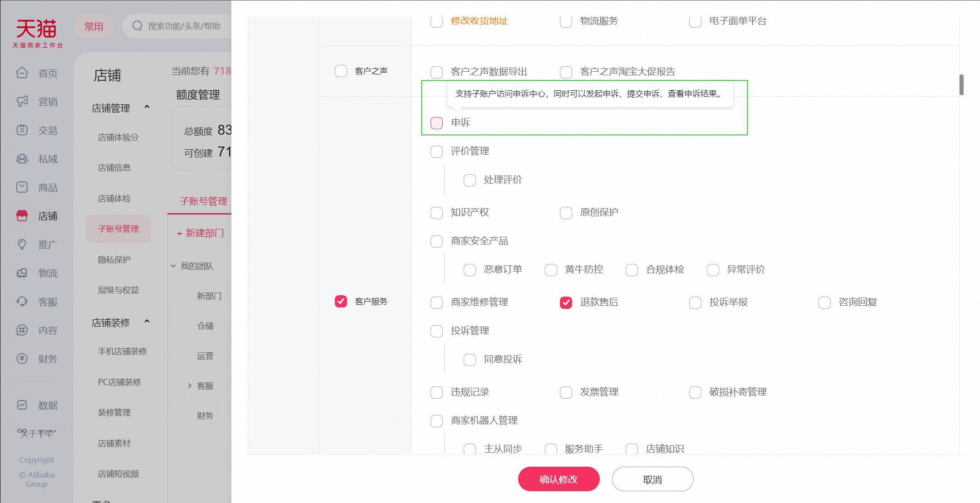The image size is (980, 503).
Task: Select 运营 department in tree
Action: pyautogui.click(x=205, y=356)
